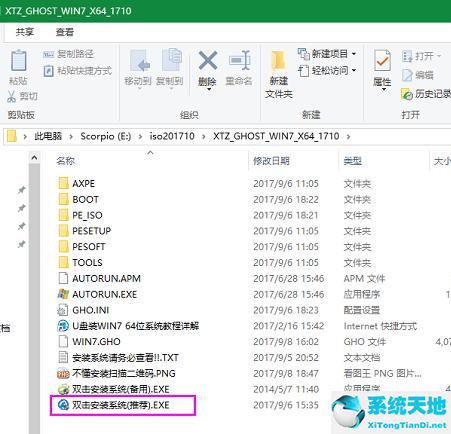Screen dimensions: 451x434
Task: Open the Share (共享) ribbon tab
Action: tap(25, 32)
